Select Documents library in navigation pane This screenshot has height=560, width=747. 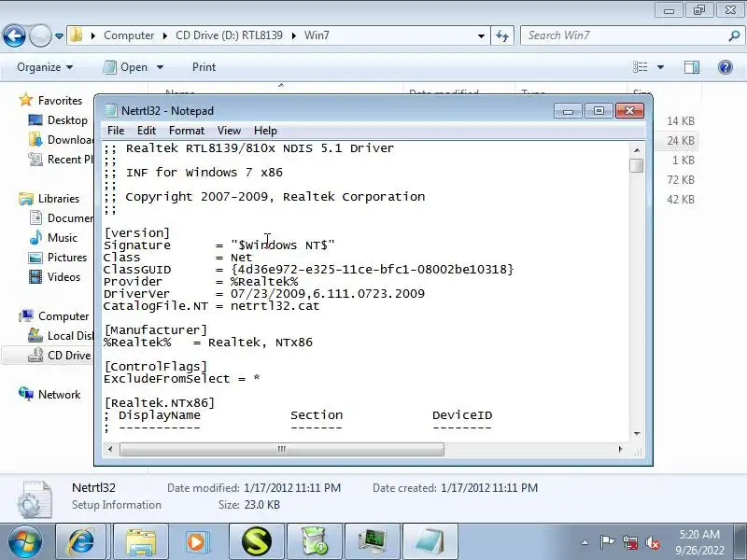[61, 218]
